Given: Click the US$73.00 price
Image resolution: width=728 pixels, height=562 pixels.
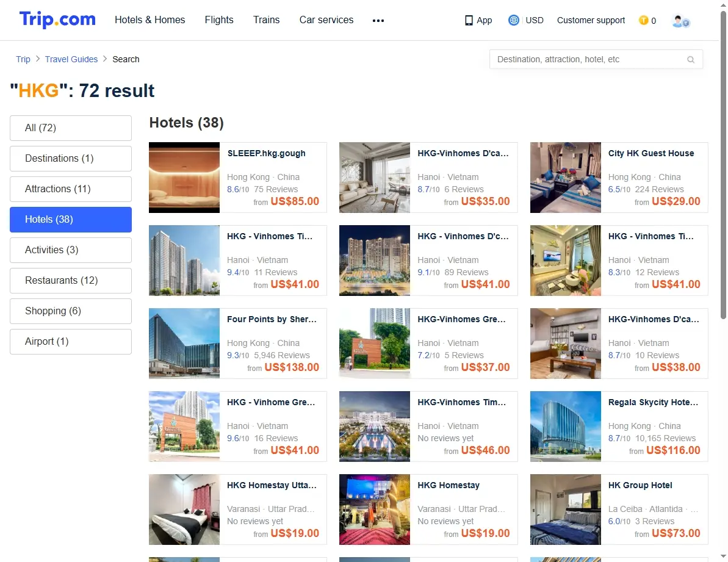Looking at the screenshot, I should 676,534.
